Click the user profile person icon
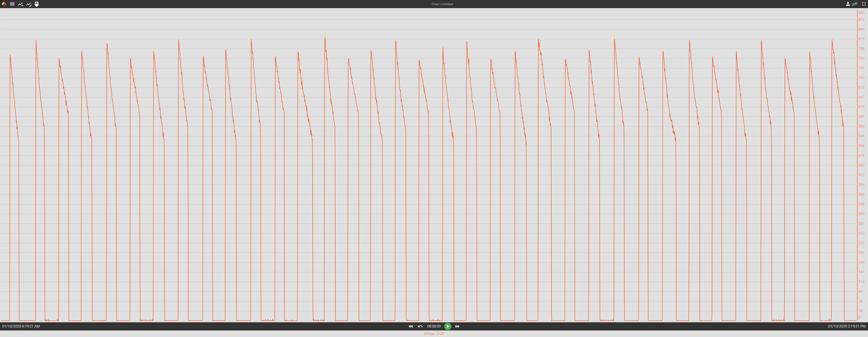The height and width of the screenshot is (337, 868). (848, 4)
